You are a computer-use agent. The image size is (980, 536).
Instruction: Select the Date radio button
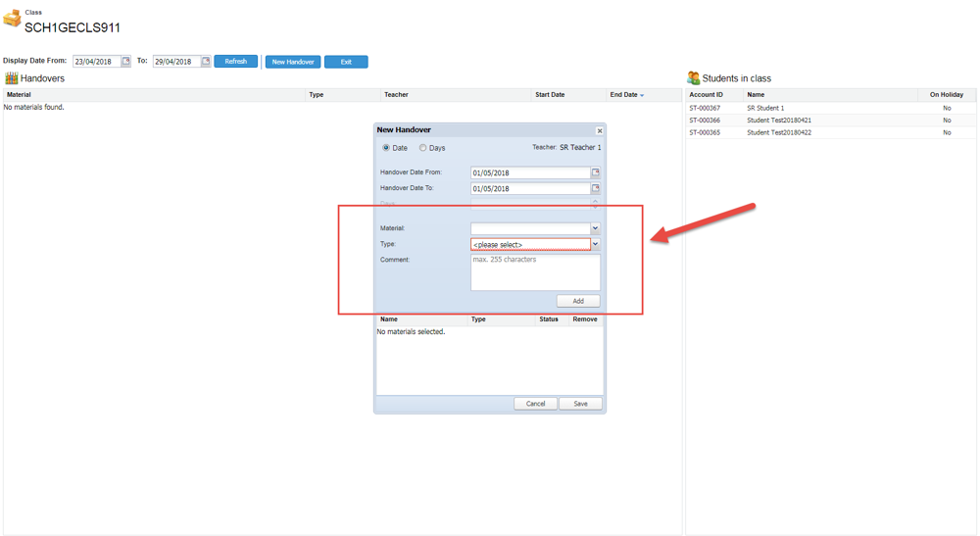386,148
